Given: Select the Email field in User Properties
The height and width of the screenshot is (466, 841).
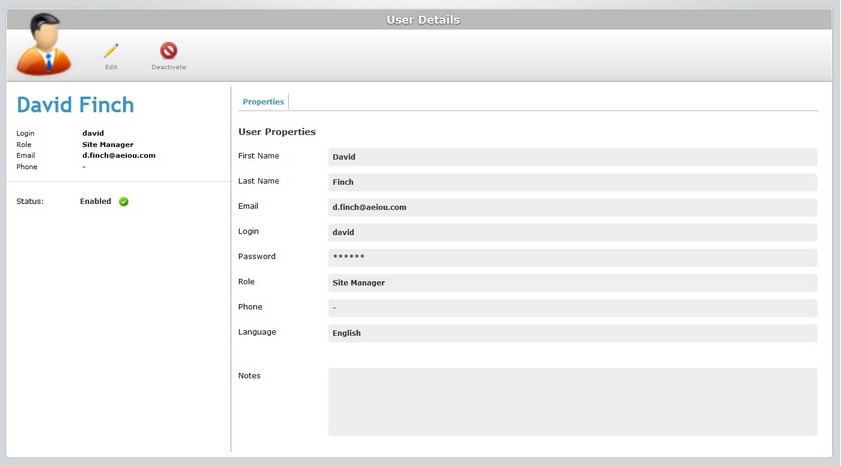Looking at the screenshot, I should 572,208.
